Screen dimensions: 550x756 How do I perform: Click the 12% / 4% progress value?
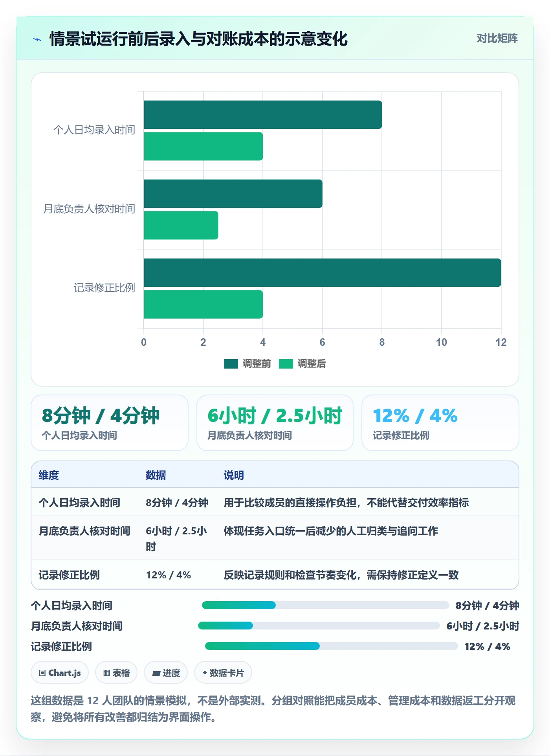point(487,646)
